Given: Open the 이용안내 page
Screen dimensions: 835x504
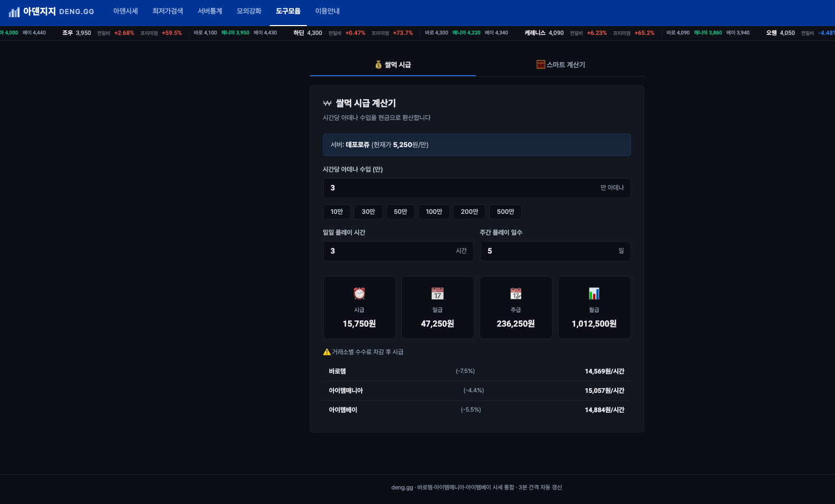Looking at the screenshot, I should pyautogui.click(x=327, y=11).
